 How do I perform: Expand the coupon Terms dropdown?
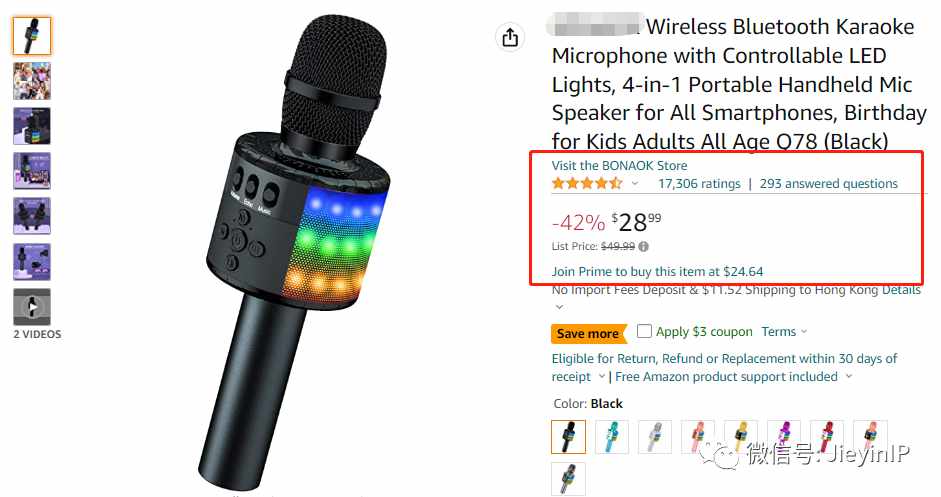pos(784,332)
